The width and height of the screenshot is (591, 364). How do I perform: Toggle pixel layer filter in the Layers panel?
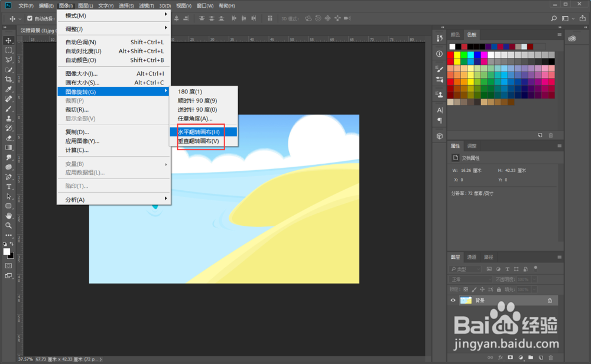[489, 269]
